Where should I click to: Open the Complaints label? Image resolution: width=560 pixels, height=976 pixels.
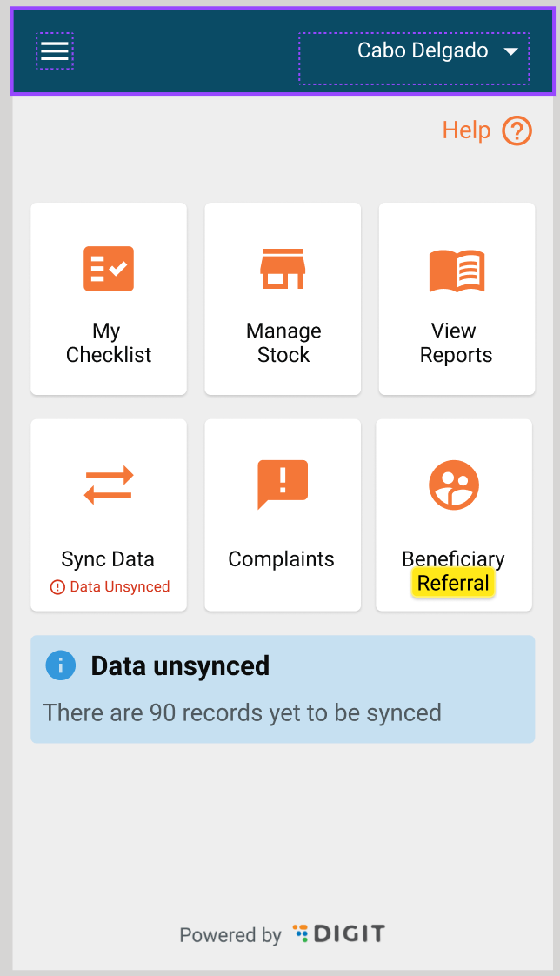(281, 559)
